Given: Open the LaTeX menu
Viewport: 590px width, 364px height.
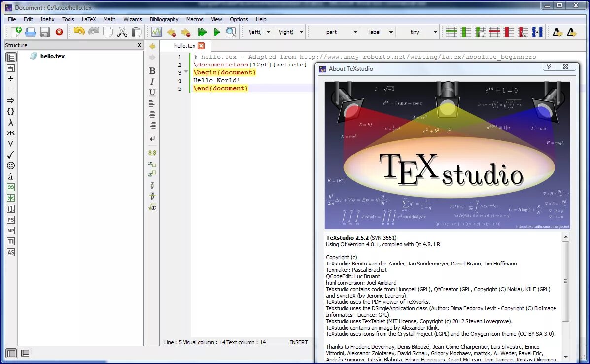Looking at the screenshot, I should coord(89,19).
